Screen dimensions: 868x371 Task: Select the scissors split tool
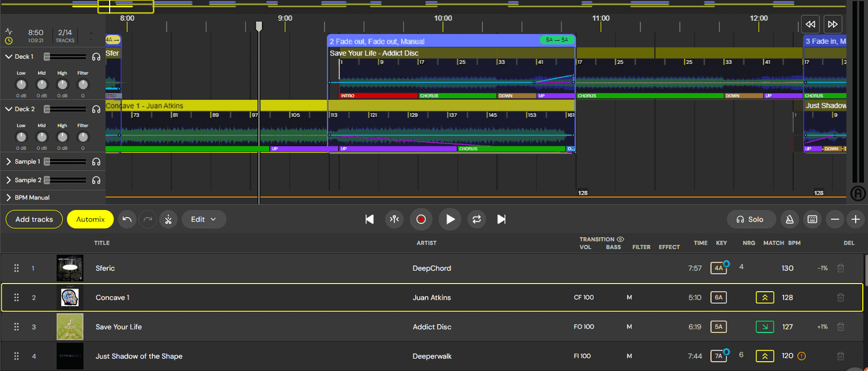(168, 219)
